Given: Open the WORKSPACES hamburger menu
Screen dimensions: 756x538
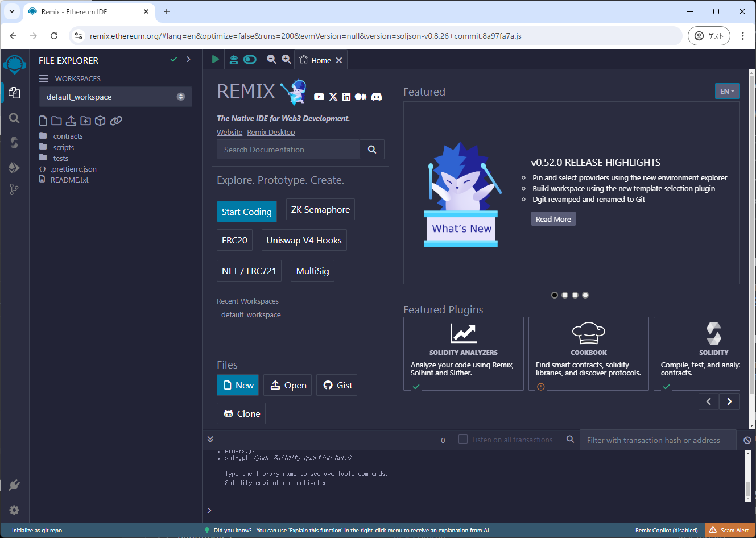Looking at the screenshot, I should click(x=44, y=78).
